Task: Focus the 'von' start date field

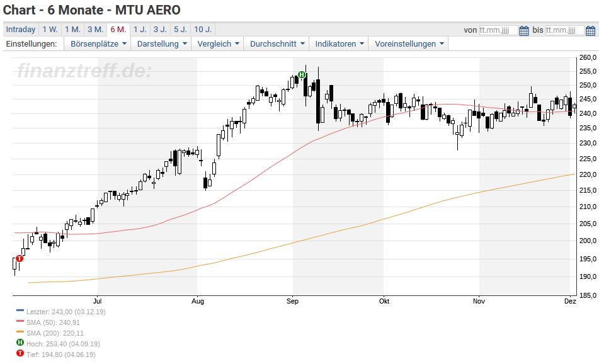Action: [498, 30]
